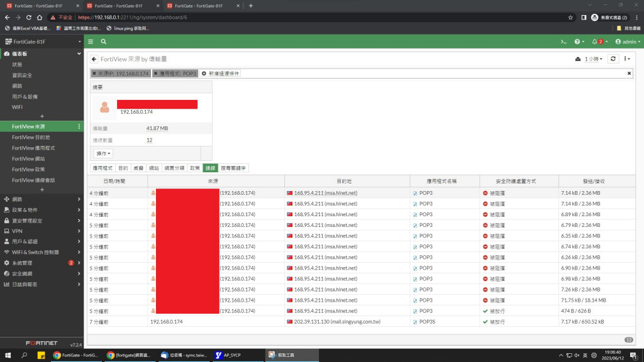The width and height of the screenshot is (644, 362).
Task: Open FortiView 連線會話 in sidebar
Action: click(x=33, y=180)
